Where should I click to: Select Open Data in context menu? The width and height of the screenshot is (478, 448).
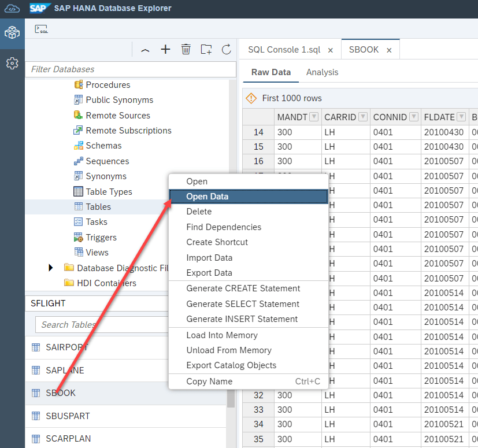[x=207, y=197]
